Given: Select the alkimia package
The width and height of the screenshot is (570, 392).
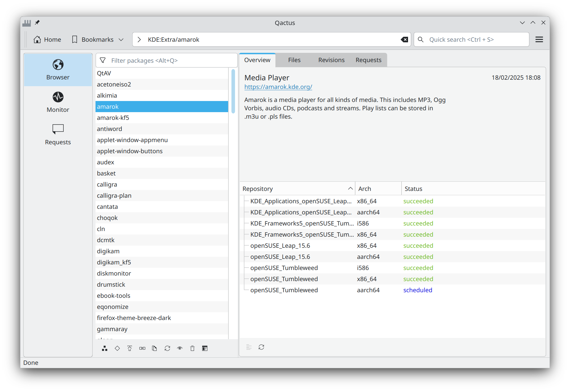Looking at the screenshot, I should click(x=162, y=95).
